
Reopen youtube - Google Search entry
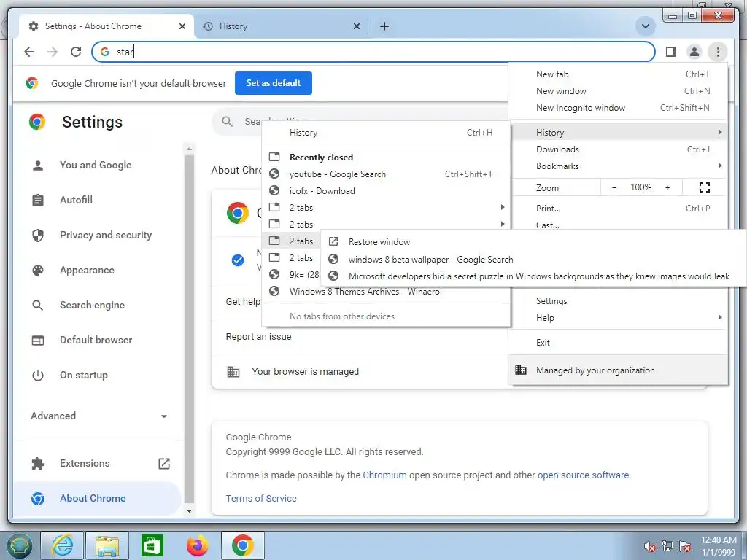coord(386,174)
